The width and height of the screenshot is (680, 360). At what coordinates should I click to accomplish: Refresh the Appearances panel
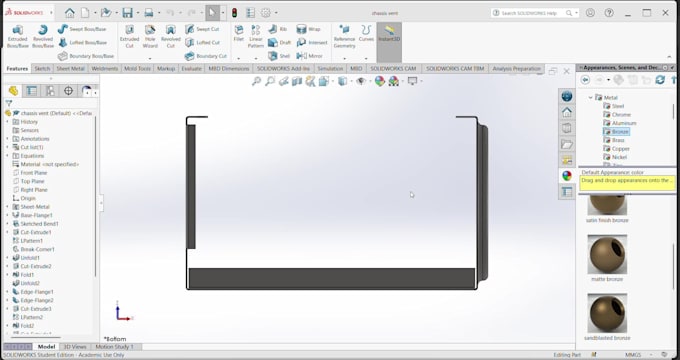coord(660,80)
